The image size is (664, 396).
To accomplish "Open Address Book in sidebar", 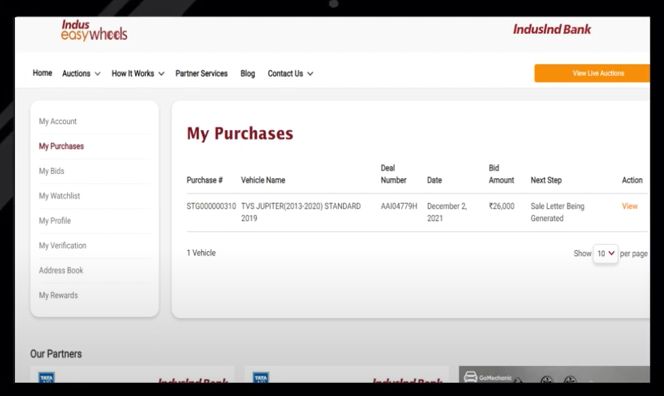I will pos(61,270).
